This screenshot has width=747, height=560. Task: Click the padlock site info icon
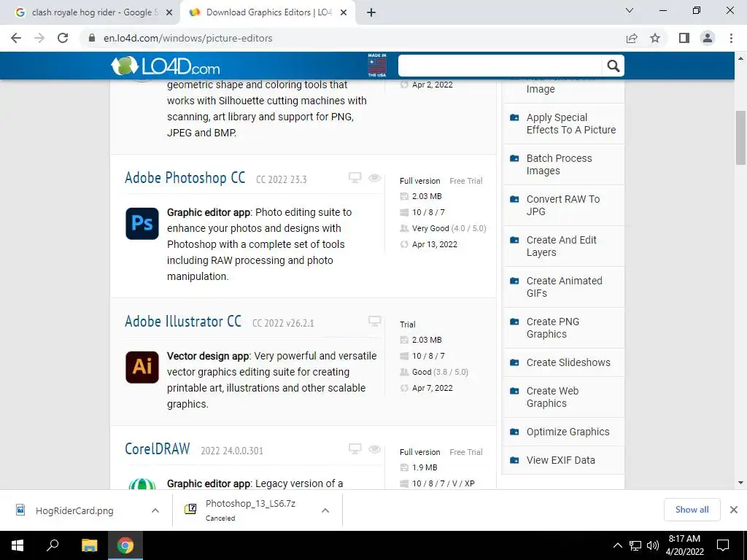[x=92, y=38]
